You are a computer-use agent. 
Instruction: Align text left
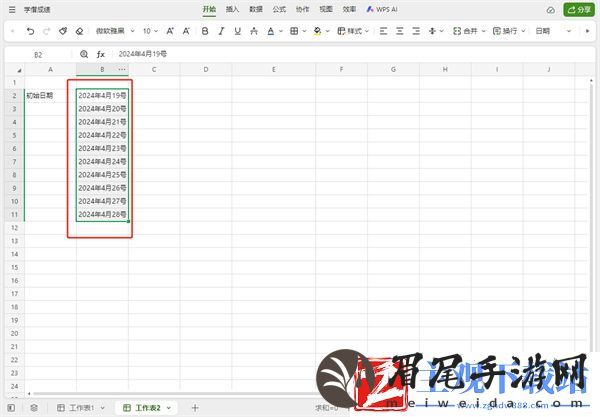(383, 31)
